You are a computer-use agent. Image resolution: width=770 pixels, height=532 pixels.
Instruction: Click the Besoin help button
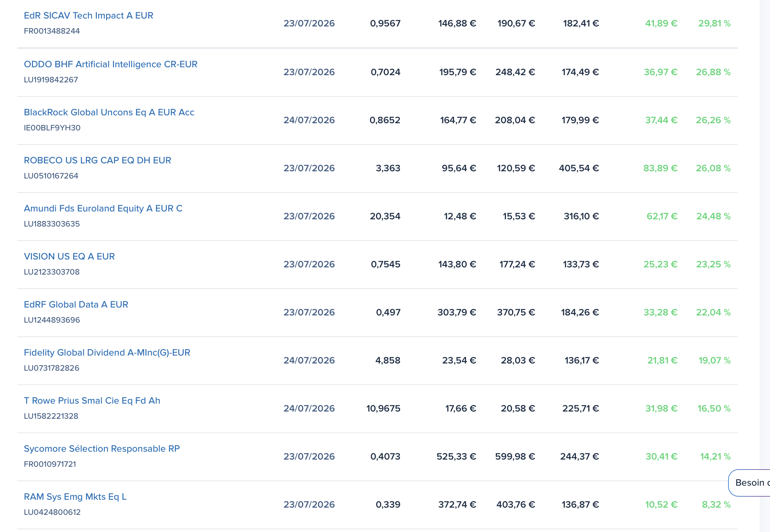(749, 483)
